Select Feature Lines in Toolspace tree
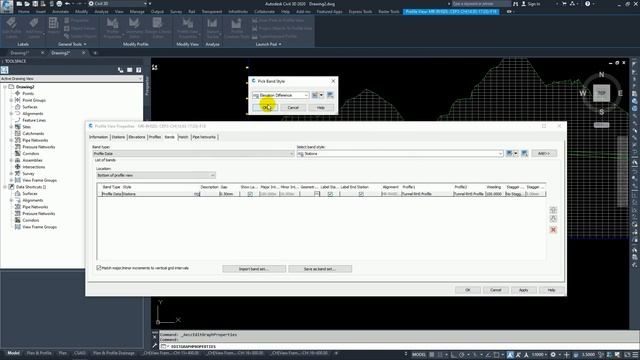Image resolution: width=640 pixels, height=360 pixels. click(x=34, y=120)
